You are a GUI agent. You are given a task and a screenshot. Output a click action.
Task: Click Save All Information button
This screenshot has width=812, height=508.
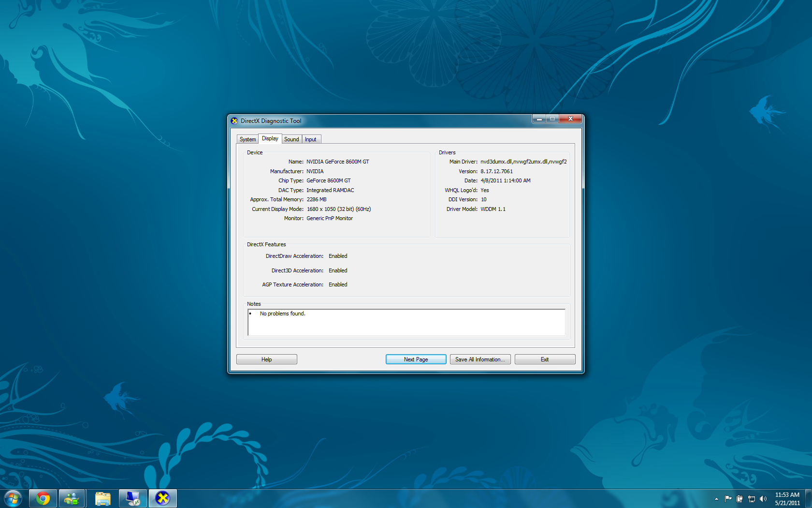(x=480, y=359)
